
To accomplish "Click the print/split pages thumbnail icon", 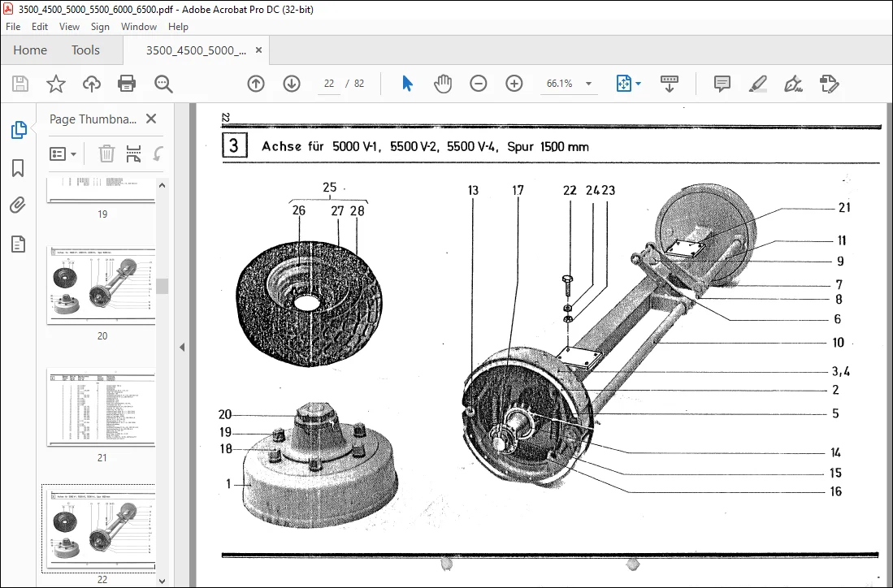I will click(133, 153).
